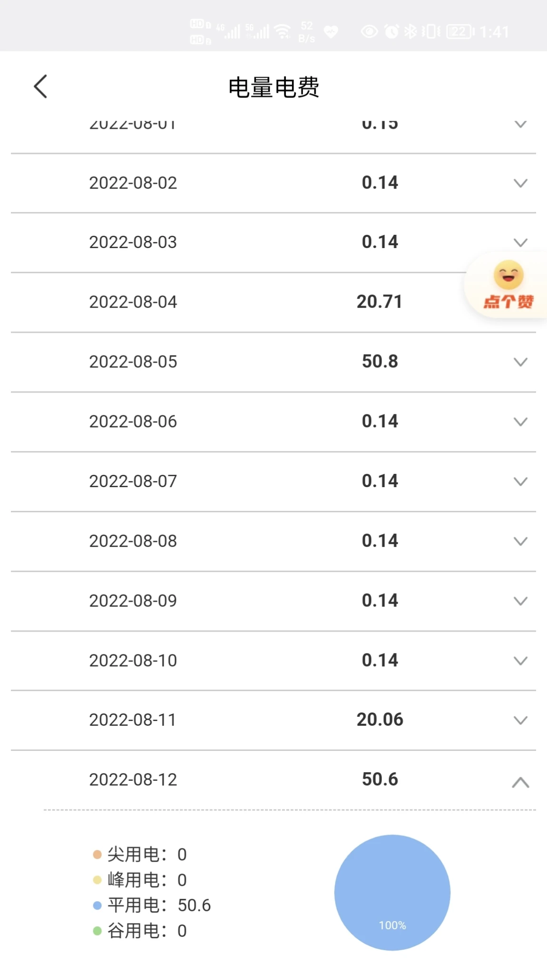Collapse the 2022-08-12 details chevron
Image resolution: width=547 pixels, height=980 pixels.
click(520, 782)
